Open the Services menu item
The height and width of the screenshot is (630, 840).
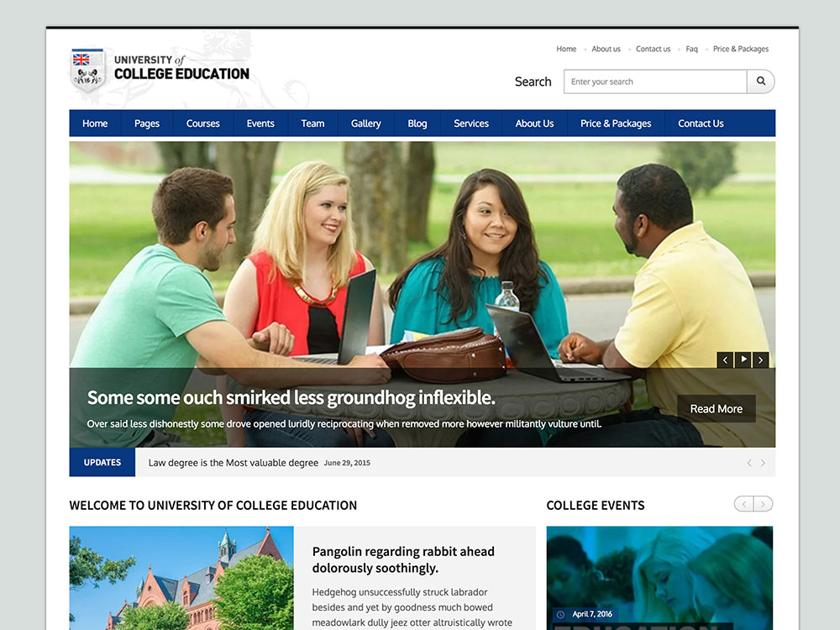click(471, 123)
